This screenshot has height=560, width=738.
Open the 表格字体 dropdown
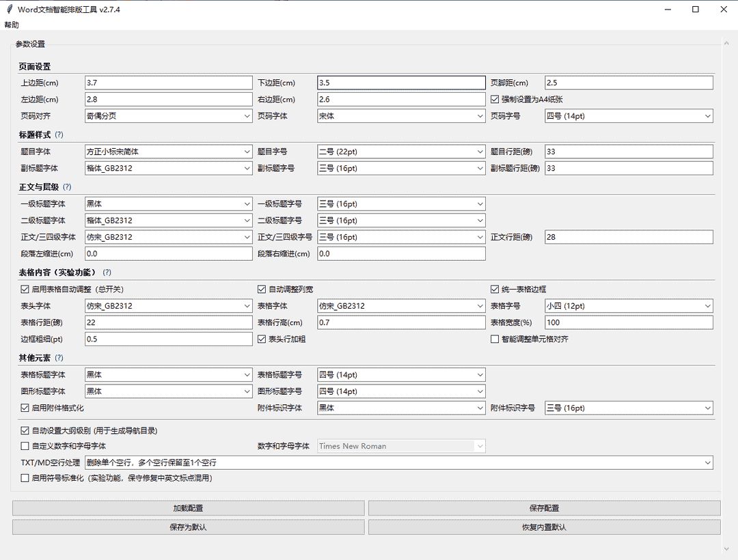pos(401,306)
